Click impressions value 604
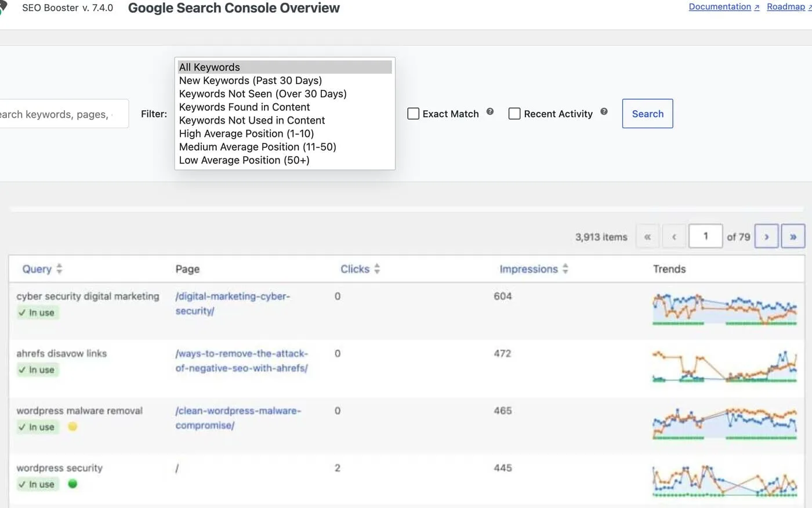 tap(503, 296)
